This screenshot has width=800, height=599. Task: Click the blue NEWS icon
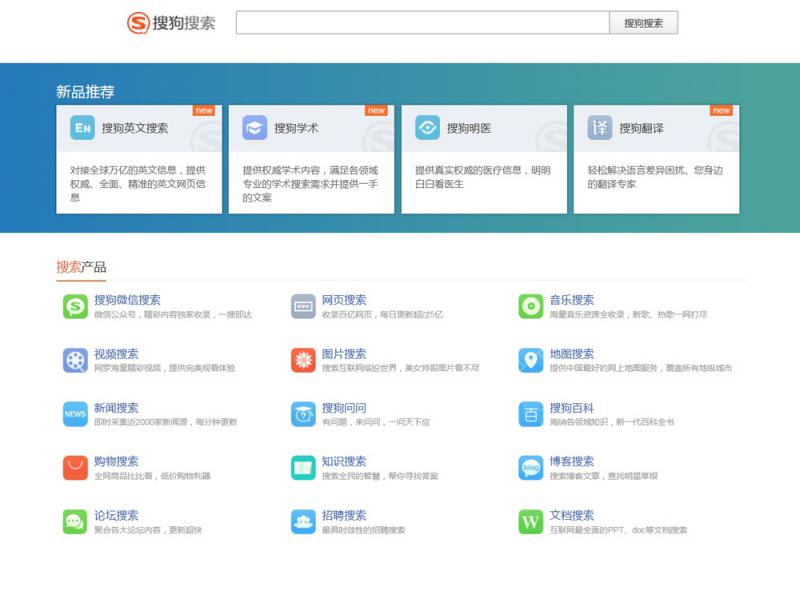76,414
